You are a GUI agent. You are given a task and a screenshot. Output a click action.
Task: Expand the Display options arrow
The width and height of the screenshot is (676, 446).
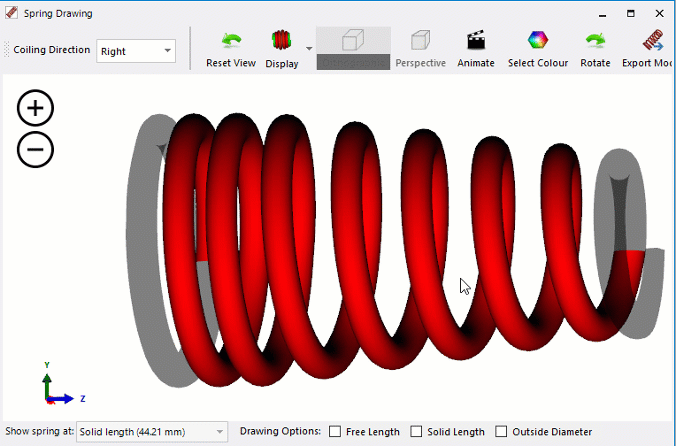pos(309,49)
